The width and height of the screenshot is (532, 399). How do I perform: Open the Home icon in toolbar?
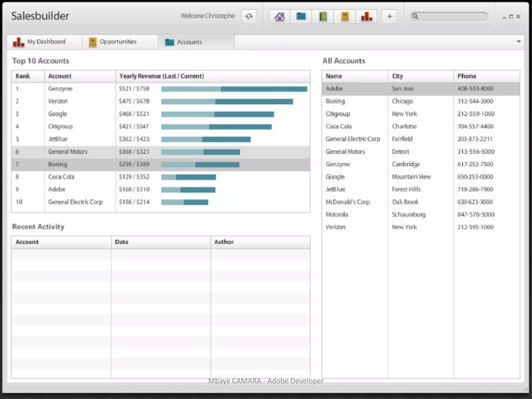[x=280, y=16]
